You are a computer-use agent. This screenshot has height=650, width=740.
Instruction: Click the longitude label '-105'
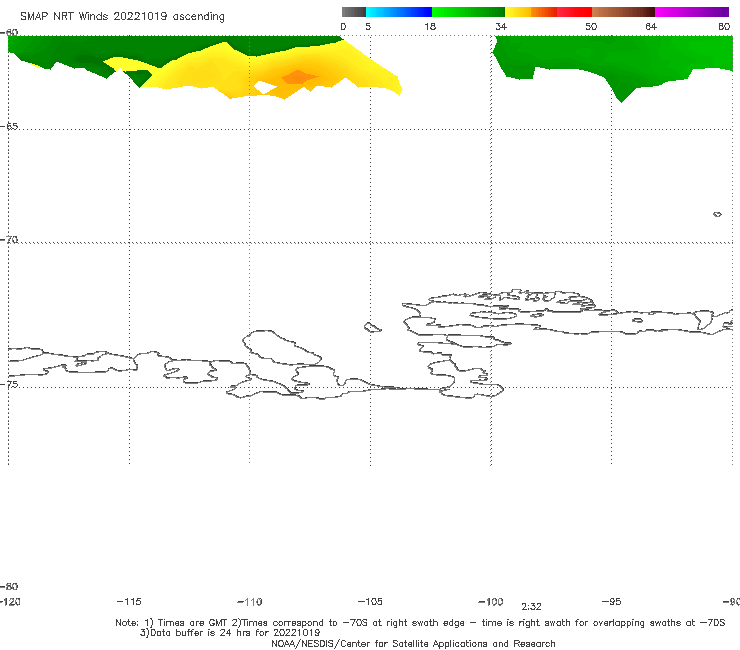coord(370,602)
